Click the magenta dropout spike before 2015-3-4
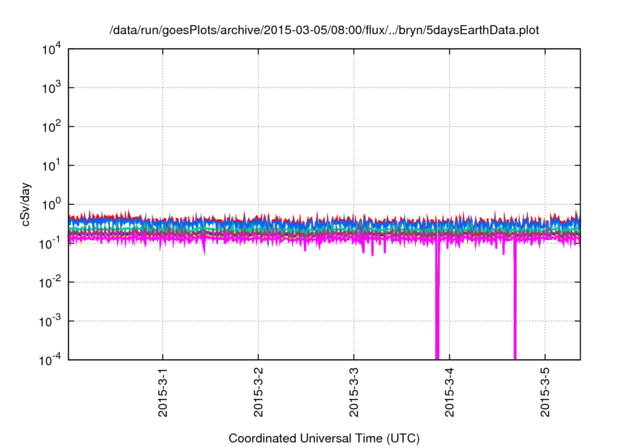640x448 pixels. [x=437, y=302]
